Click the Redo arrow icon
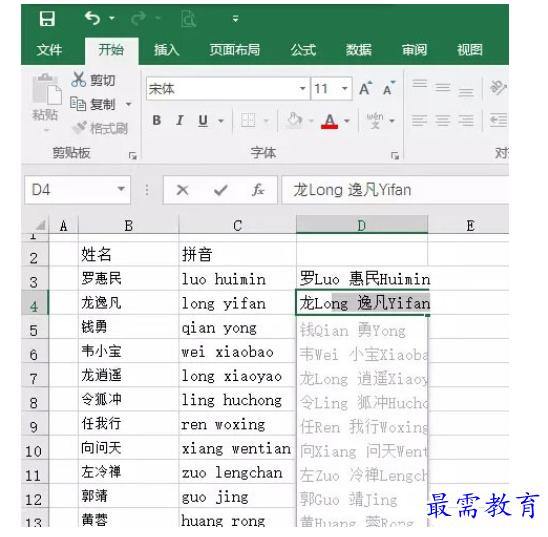The image size is (548, 537). tap(138, 18)
